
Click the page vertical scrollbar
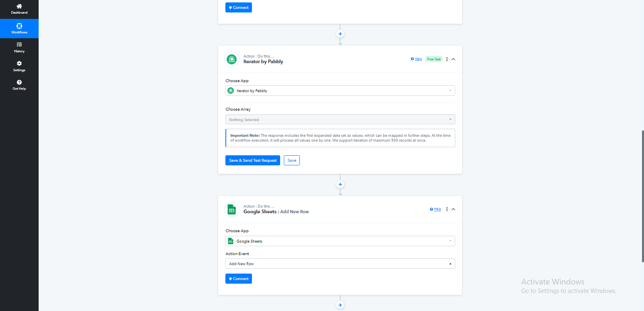click(x=643, y=196)
